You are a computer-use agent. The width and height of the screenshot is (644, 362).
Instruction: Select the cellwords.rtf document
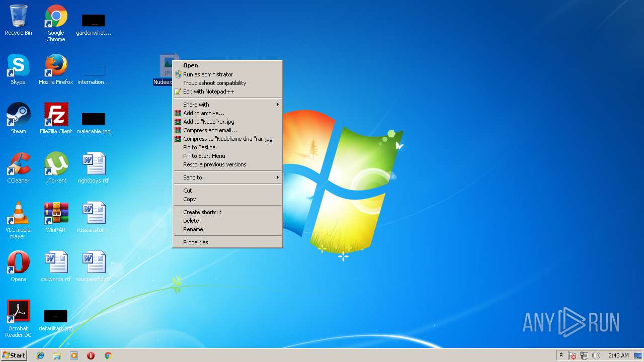coord(56,266)
